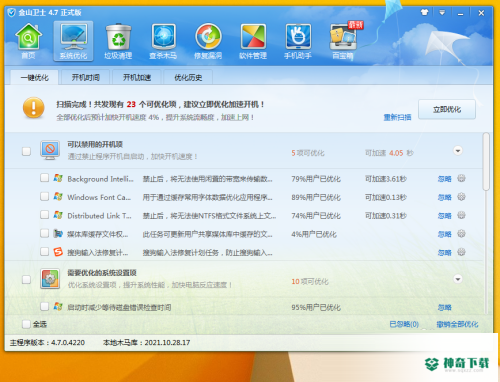Viewport: 500px width, 382px height.
Task: Click the media icon in 媒体库缓存 row
Action: point(58,233)
